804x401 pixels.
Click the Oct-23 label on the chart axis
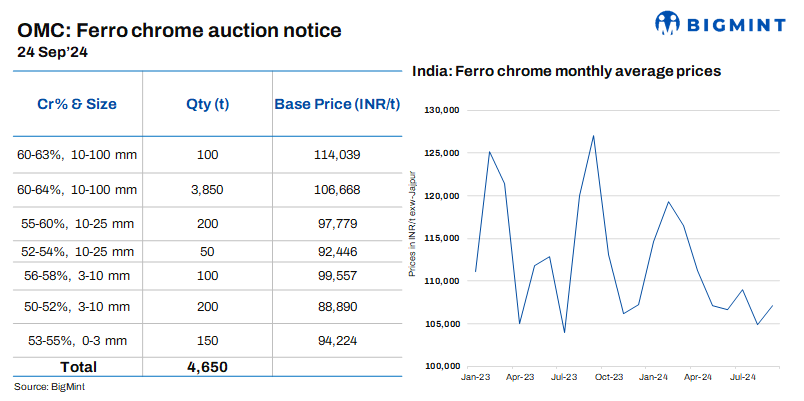tap(609, 377)
